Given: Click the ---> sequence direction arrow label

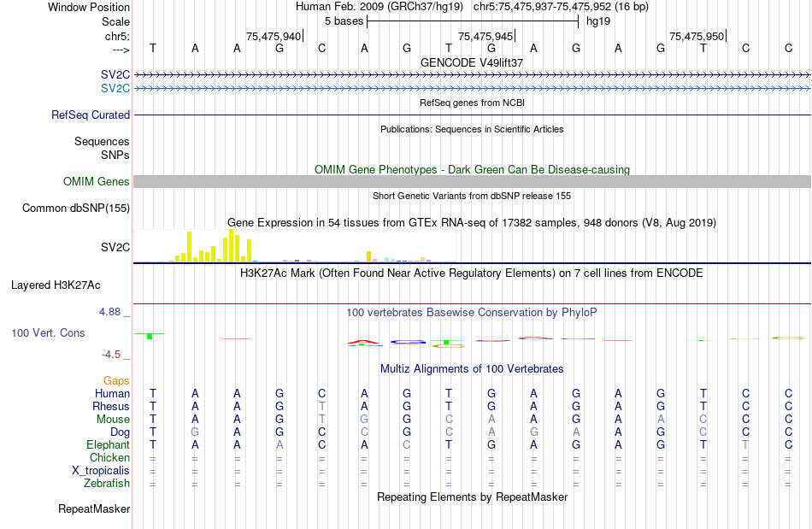Looking at the screenshot, I should pos(121,50).
